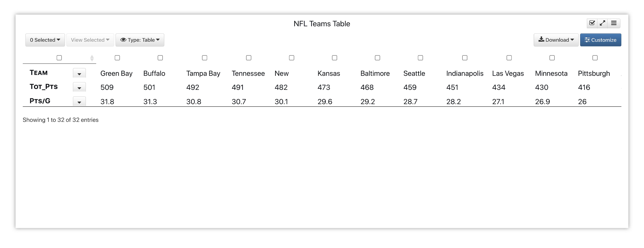Expand the Team row dropdown arrow
The height and width of the screenshot is (248, 644).
coord(79,73)
